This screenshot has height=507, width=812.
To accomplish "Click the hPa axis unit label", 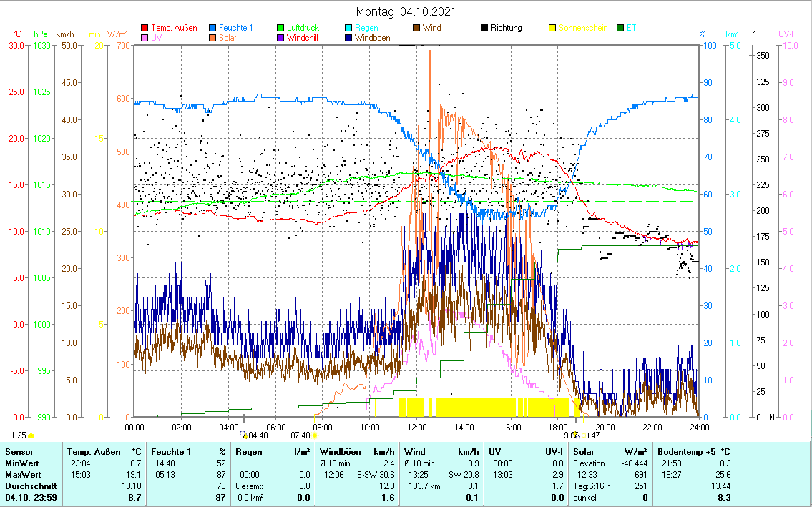I will 41,34.
